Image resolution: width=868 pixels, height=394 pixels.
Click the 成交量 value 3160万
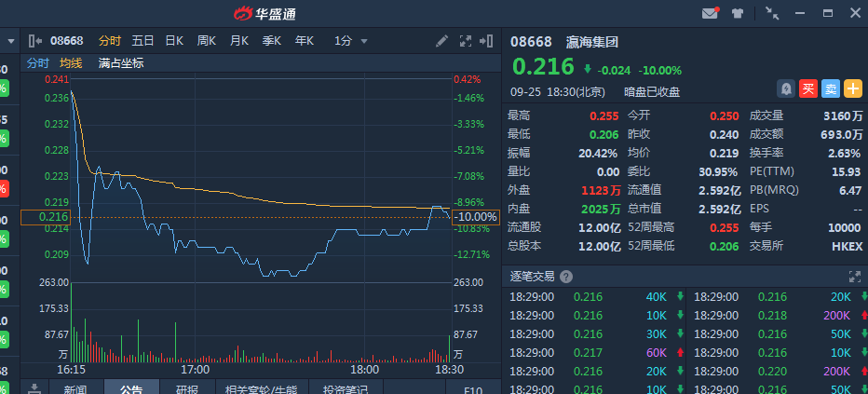(843, 116)
